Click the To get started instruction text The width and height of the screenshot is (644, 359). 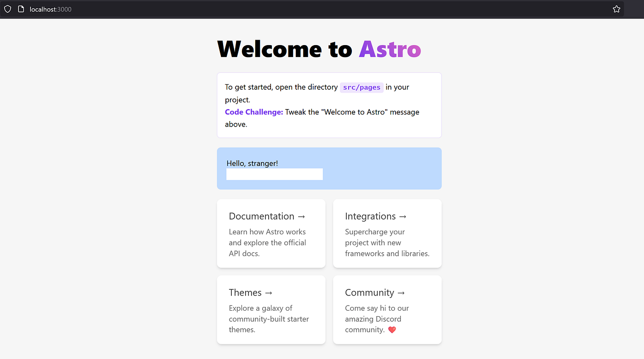pos(317,93)
